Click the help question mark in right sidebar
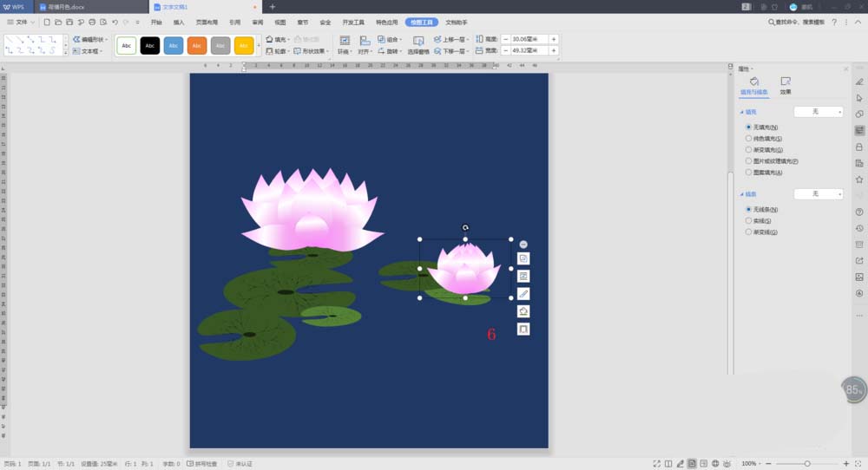This screenshot has height=470, width=868. click(859, 212)
